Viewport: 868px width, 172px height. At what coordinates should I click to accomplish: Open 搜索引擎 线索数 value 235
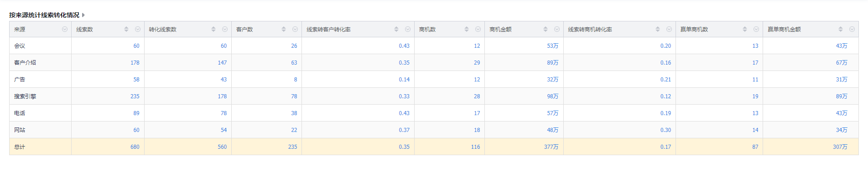tap(135, 96)
